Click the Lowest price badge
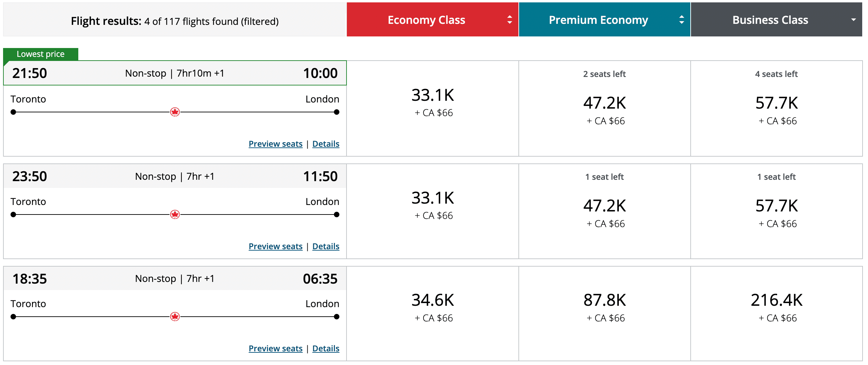 click(x=40, y=53)
